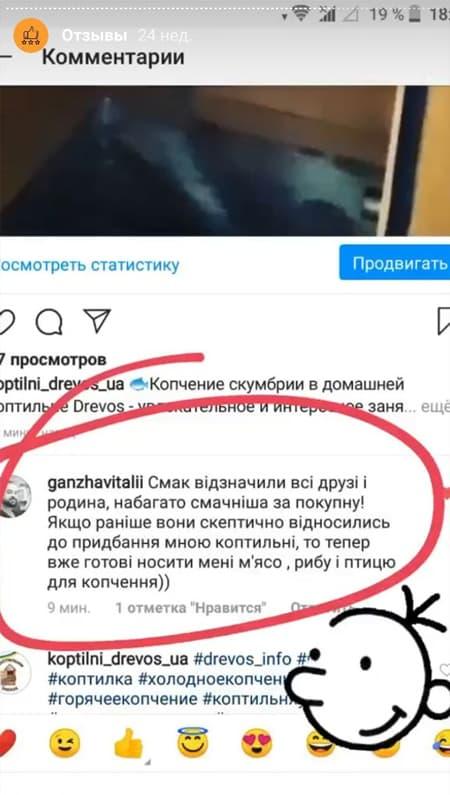
Task: Tap the ganzhavitalii profile picture
Action: tap(14, 496)
